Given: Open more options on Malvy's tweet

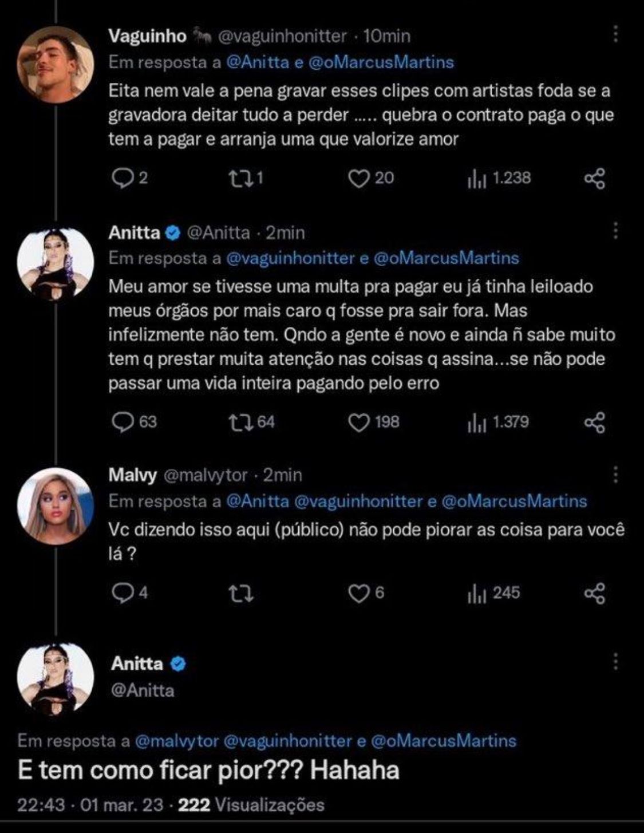Looking at the screenshot, I should 615,474.
